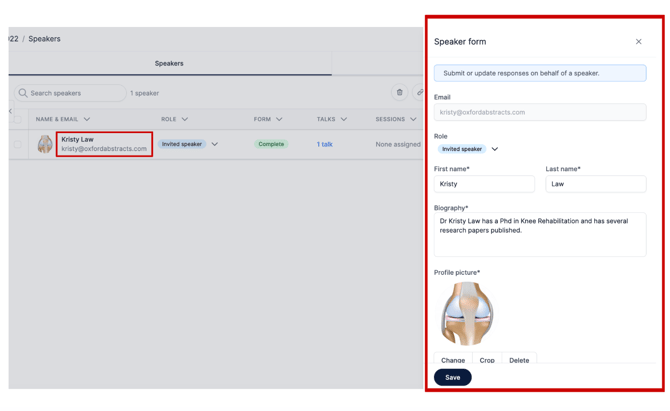Close the Speaker form panel
The height and width of the screenshot is (411, 670).
(x=638, y=42)
